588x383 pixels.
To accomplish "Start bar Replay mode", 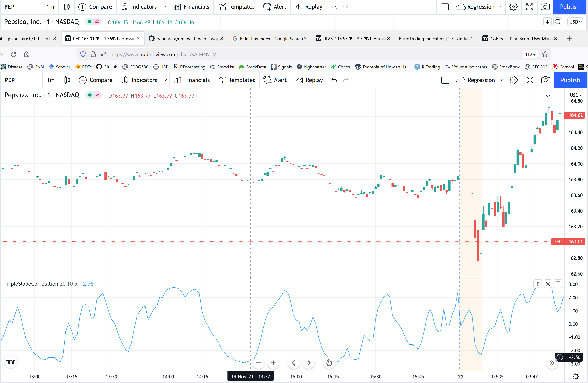I will pyautogui.click(x=309, y=80).
